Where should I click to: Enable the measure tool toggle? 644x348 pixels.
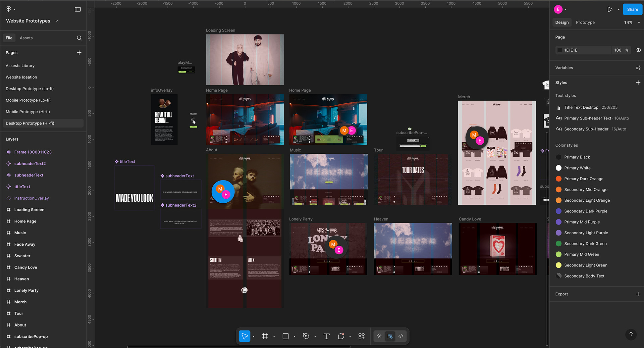tap(390, 336)
